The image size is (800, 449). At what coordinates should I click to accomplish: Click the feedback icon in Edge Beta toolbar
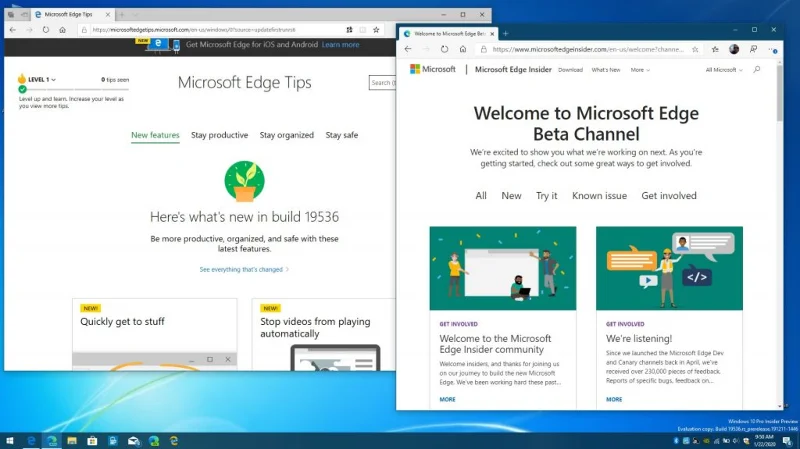(754, 49)
